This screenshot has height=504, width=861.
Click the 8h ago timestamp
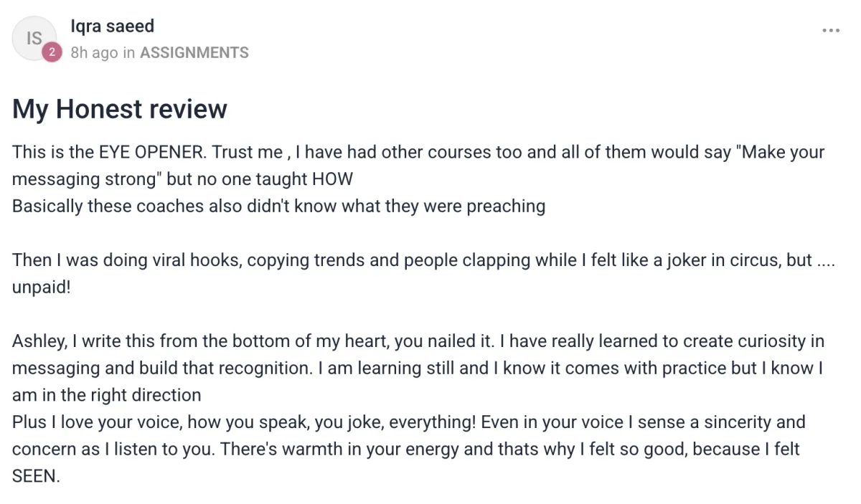point(94,53)
